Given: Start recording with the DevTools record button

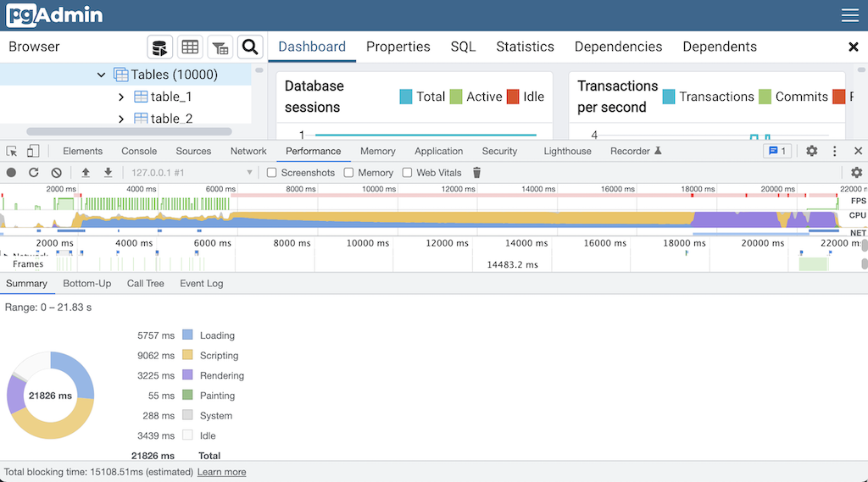Looking at the screenshot, I should point(12,173).
